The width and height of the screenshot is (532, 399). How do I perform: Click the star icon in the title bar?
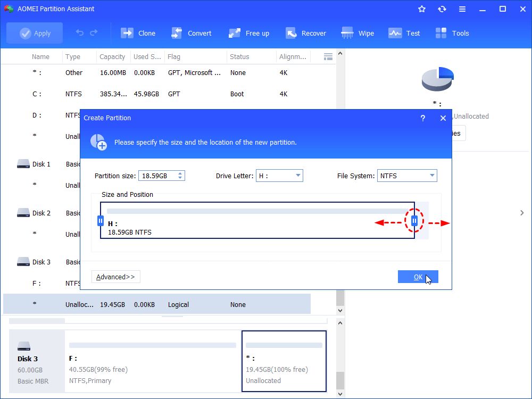pos(421,9)
